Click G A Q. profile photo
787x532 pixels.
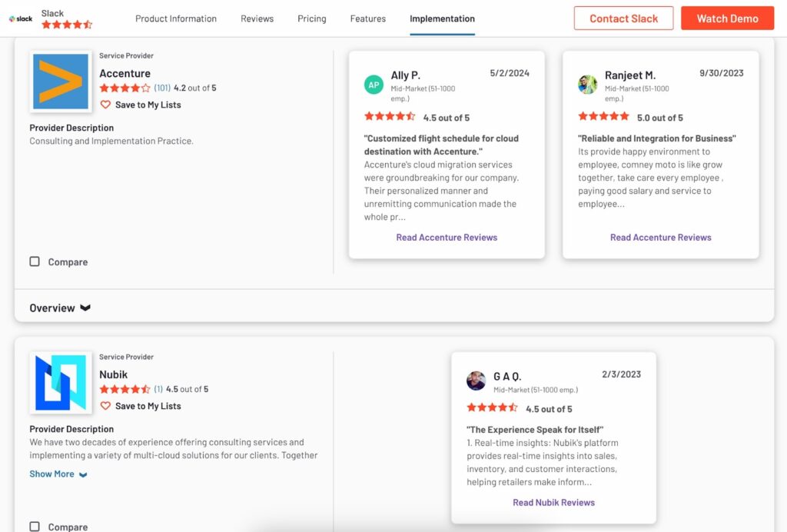[476, 381]
